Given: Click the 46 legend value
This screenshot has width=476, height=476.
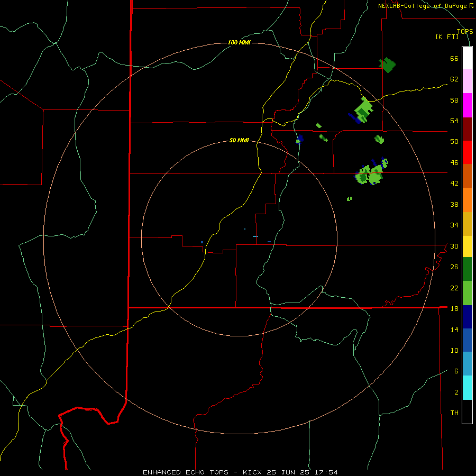Looking at the screenshot, I should click(x=454, y=162).
